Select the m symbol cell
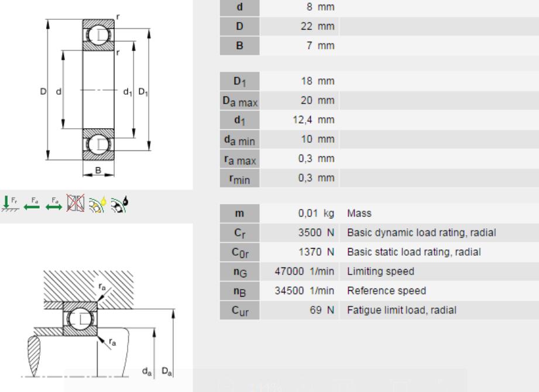Image resolution: width=539 pixels, height=392 pixels. pyautogui.click(x=239, y=214)
